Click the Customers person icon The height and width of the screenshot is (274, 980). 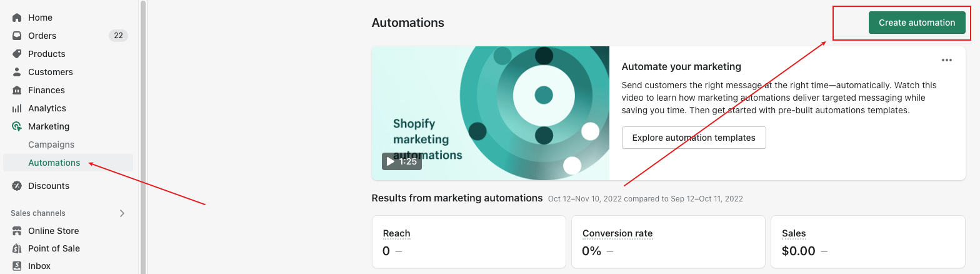pos(17,72)
